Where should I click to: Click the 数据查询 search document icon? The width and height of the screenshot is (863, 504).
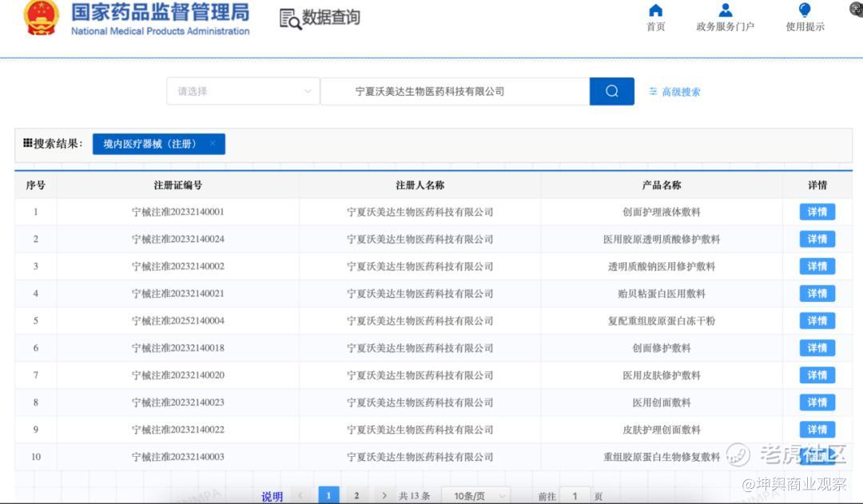point(290,18)
